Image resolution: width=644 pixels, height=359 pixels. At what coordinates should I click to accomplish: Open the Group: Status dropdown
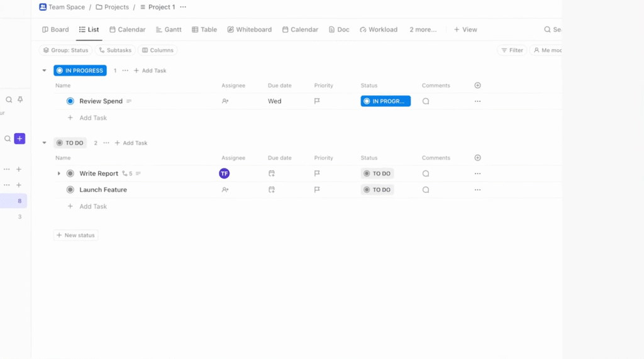click(x=65, y=50)
